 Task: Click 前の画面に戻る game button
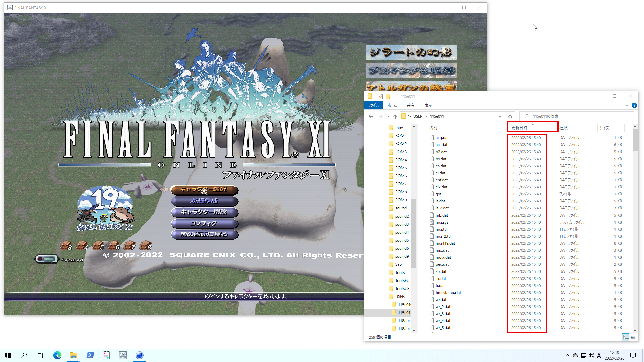[205, 234]
